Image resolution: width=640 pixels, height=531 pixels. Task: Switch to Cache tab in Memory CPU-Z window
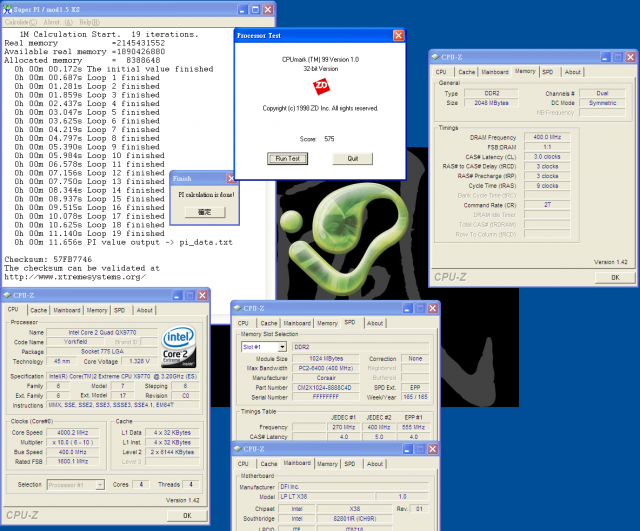(466, 72)
